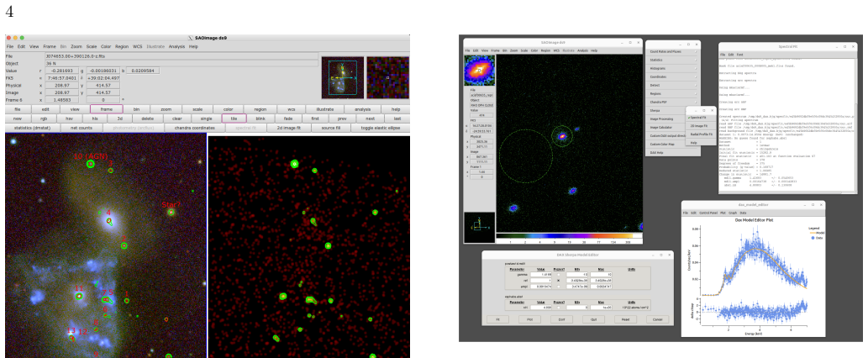Click the 'blink' frame button
Viewport: 868px width, 358px height.
point(260,118)
